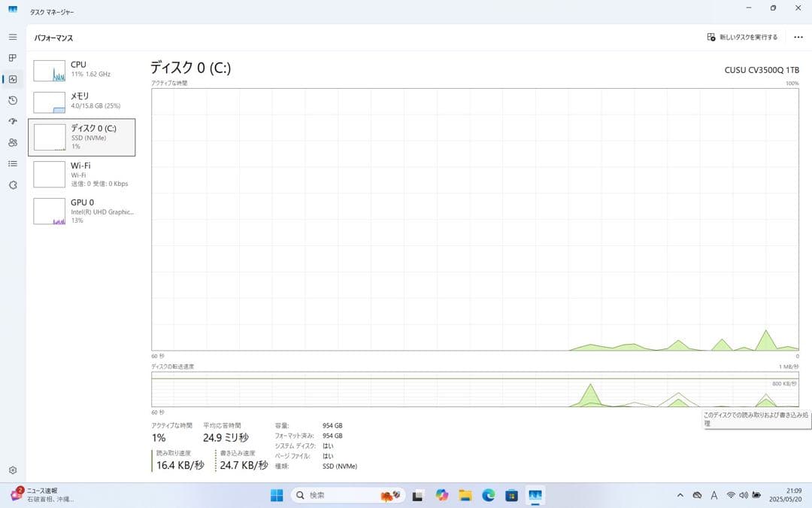The width and height of the screenshot is (812, 508).
Task: Open Startup apps view in the sidebar
Action: [12, 121]
